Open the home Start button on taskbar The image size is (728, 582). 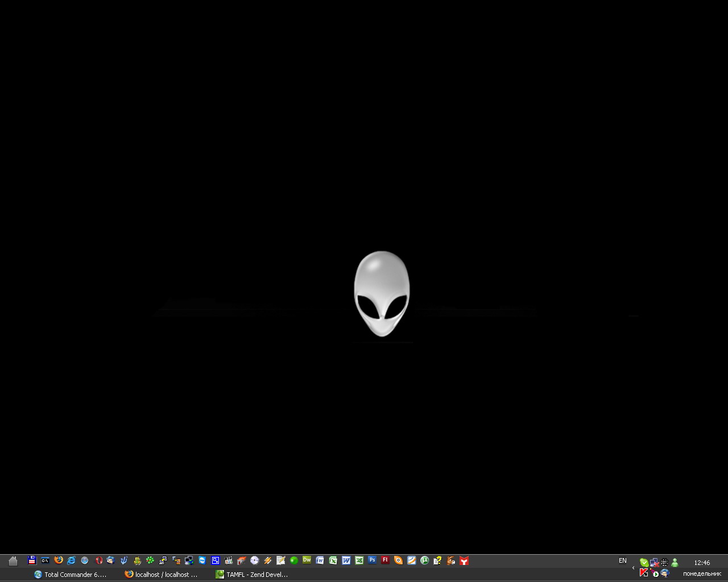click(13, 561)
